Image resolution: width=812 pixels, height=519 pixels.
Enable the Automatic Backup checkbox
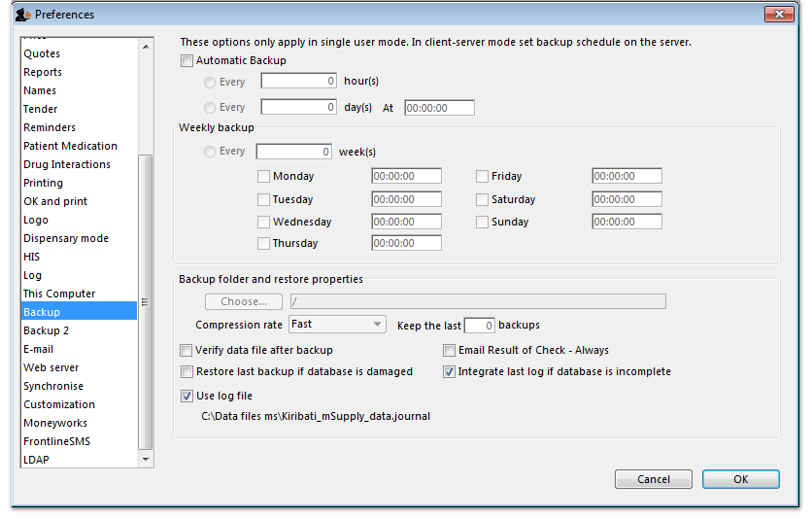click(186, 60)
